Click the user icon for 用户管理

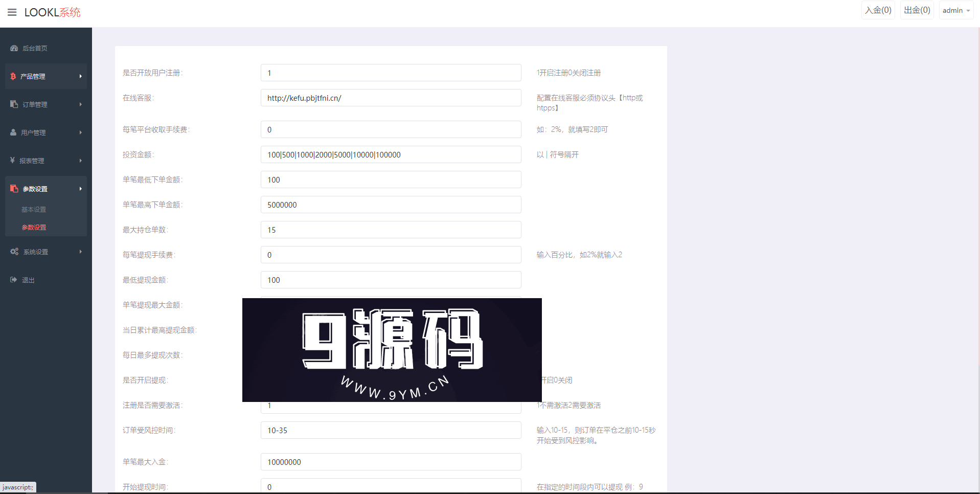pyautogui.click(x=13, y=132)
